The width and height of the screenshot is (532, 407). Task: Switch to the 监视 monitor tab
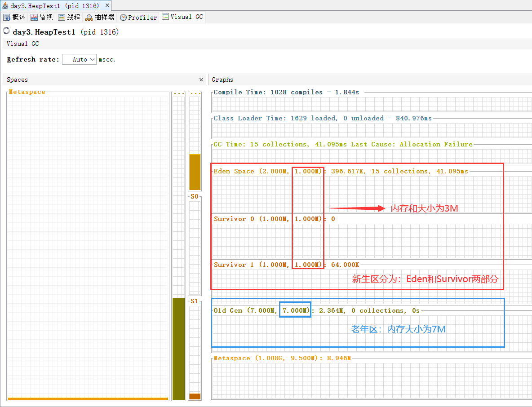42,18
